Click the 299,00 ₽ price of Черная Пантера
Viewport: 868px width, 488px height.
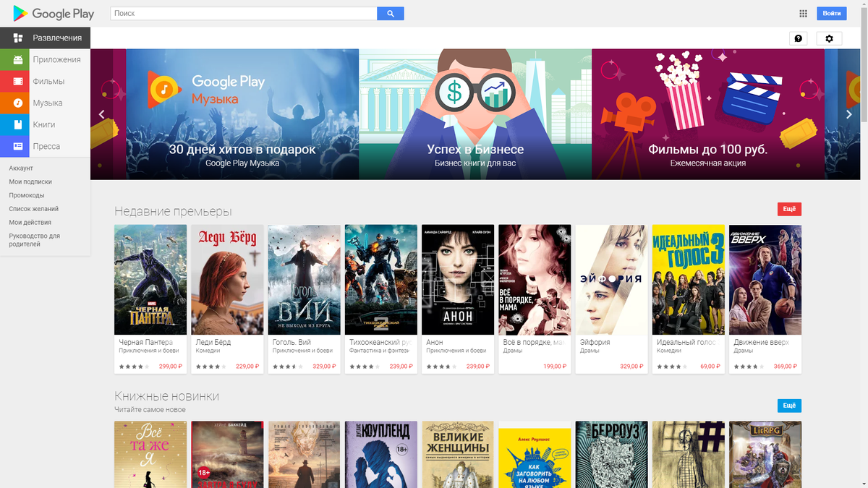point(170,367)
